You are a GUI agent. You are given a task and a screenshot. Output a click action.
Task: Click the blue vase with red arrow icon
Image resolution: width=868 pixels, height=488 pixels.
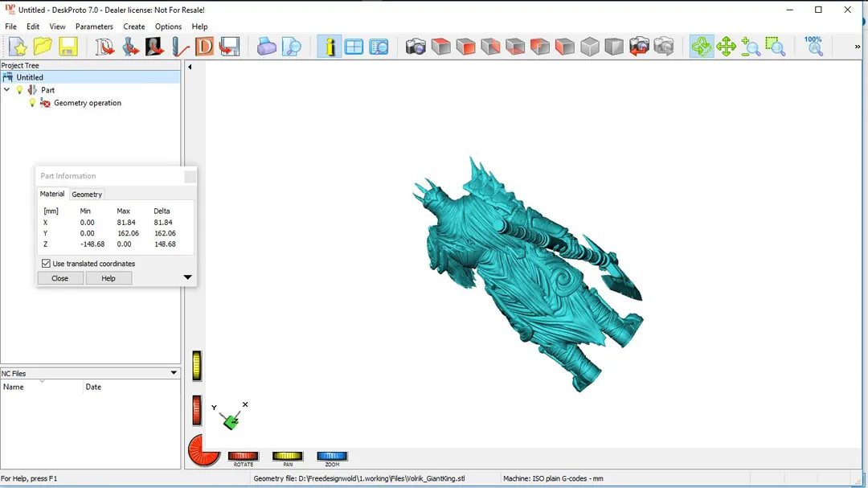click(x=130, y=47)
